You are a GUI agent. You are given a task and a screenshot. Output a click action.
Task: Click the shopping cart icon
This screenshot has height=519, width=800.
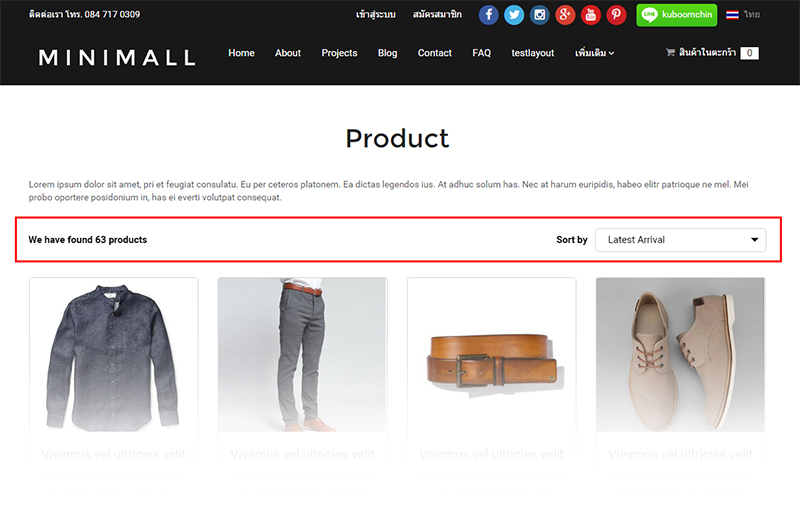(x=670, y=53)
